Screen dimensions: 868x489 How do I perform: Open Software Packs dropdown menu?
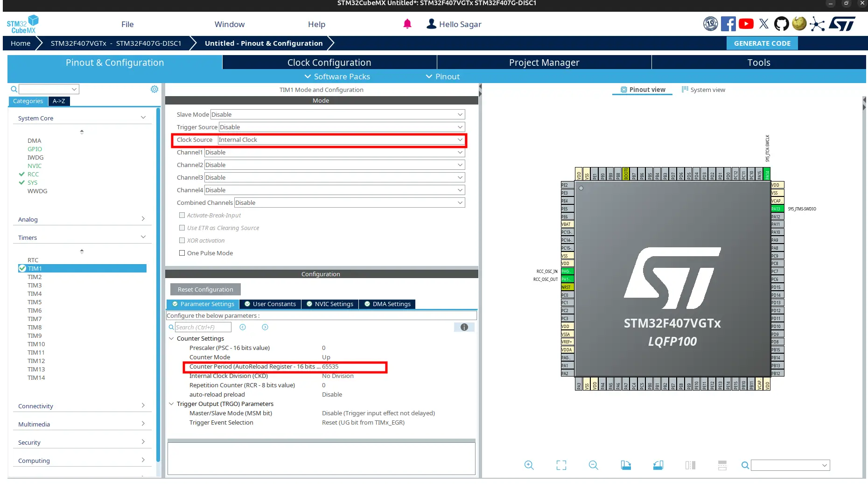(337, 77)
